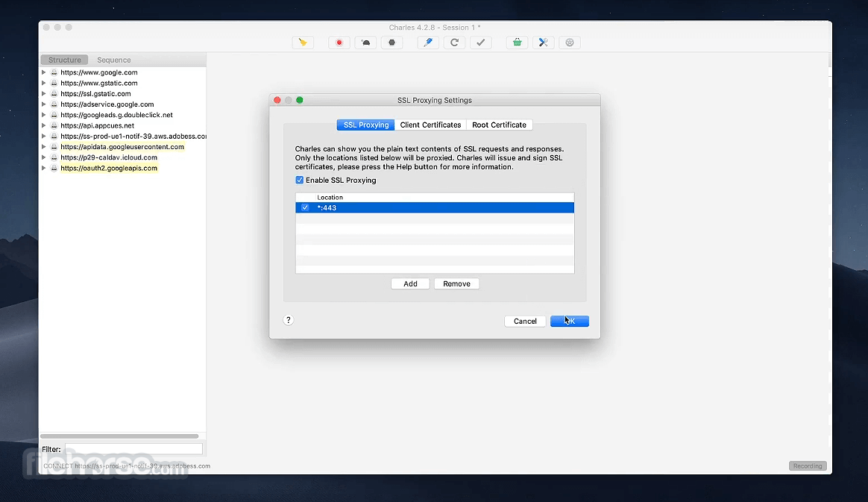Switch to the Client Certificates tab

(x=431, y=125)
